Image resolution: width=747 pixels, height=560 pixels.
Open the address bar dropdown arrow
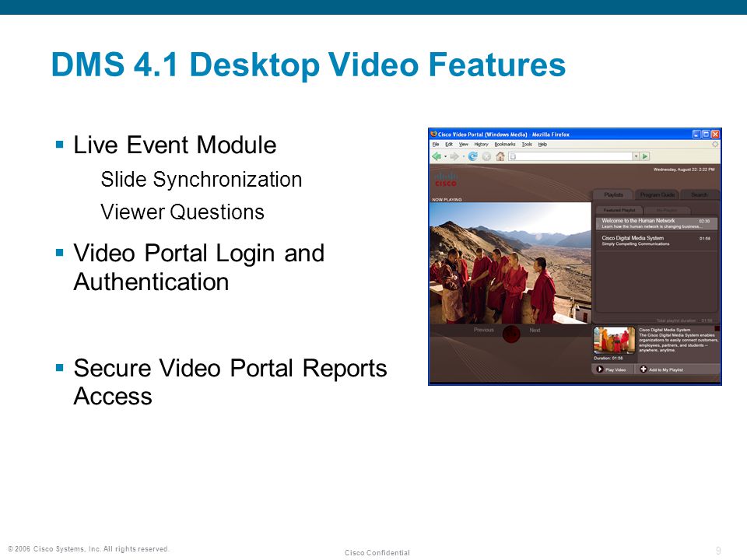[x=636, y=156]
